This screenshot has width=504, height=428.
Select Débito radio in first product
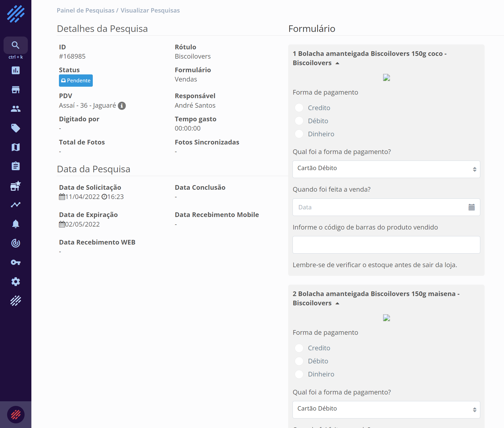(299, 121)
